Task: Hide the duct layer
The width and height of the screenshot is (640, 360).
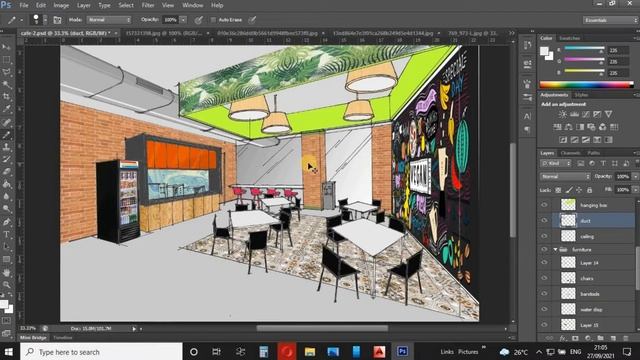Action: (x=544, y=220)
